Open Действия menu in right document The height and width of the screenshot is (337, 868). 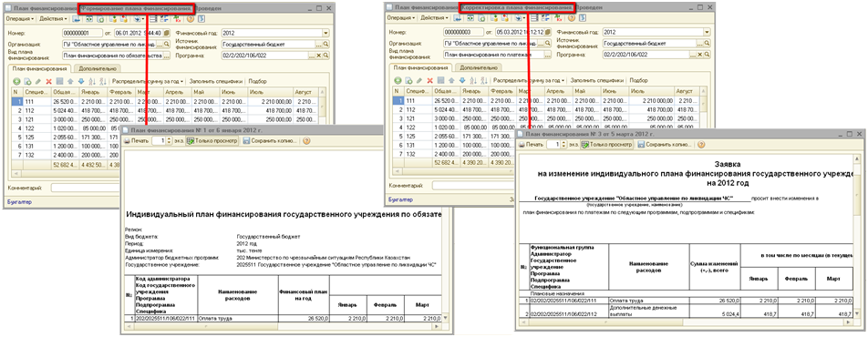pyautogui.click(x=435, y=18)
